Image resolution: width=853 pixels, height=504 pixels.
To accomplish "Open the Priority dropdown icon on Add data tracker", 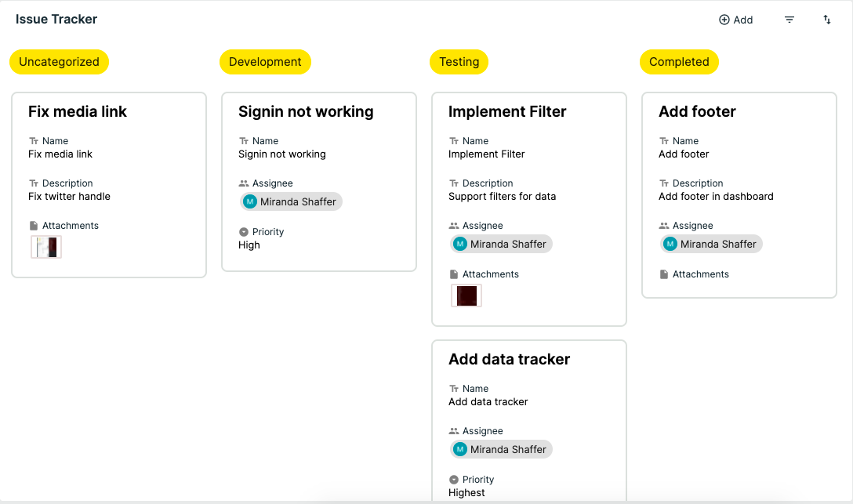I will point(454,480).
